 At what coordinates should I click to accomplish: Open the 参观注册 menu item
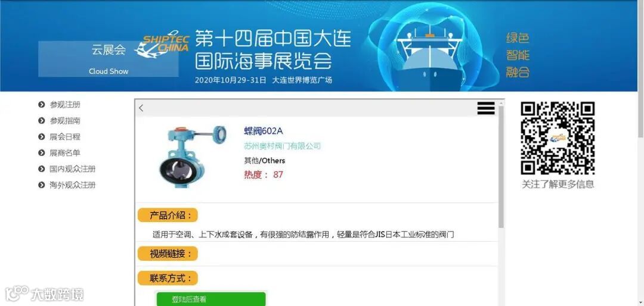pyautogui.click(x=65, y=105)
